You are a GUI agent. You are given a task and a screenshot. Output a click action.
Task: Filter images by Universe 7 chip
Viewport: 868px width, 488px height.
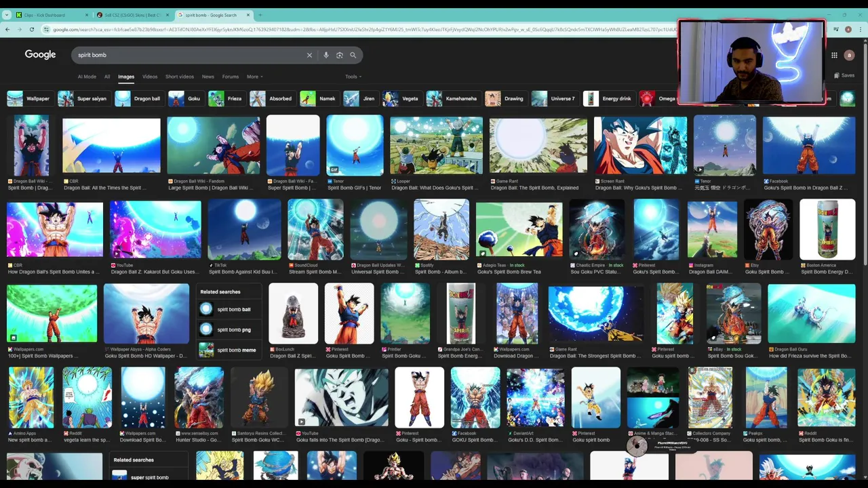(x=554, y=98)
